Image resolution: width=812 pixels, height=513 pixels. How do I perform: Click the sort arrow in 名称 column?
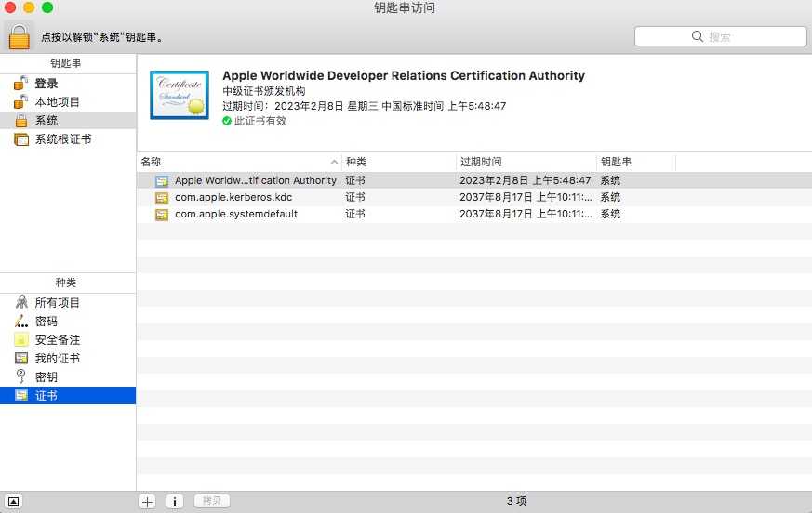pos(334,162)
